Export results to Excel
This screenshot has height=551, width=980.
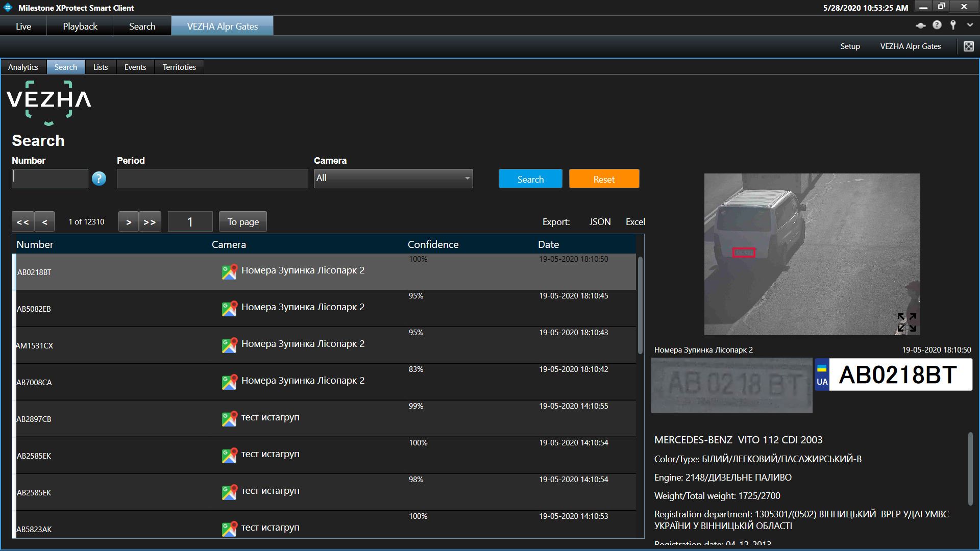pos(635,221)
